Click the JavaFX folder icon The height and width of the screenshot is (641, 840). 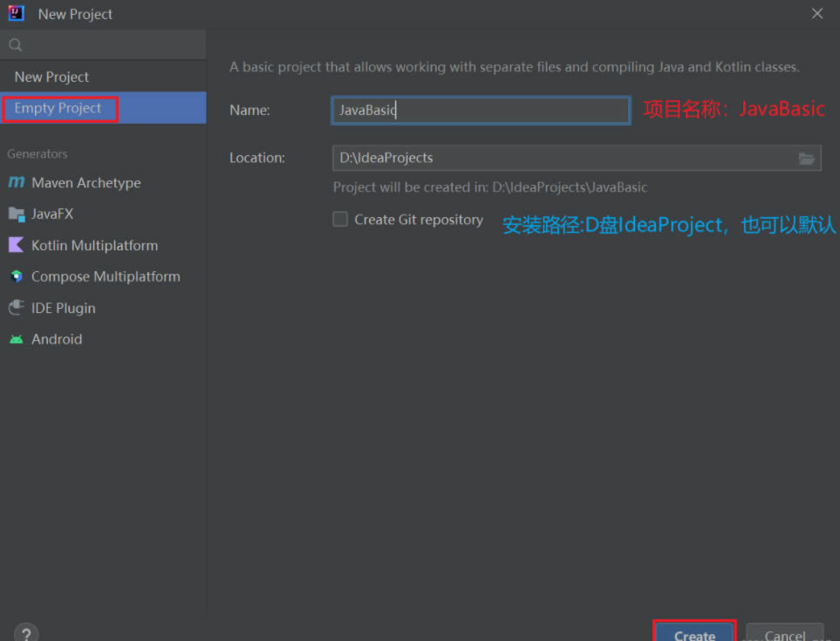[x=16, y=215]
